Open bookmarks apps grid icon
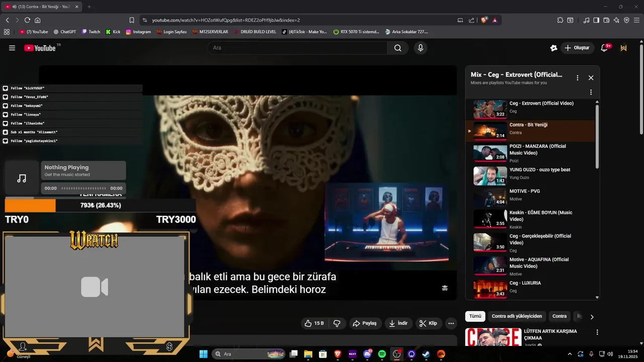644x362 pixels. 7,32
